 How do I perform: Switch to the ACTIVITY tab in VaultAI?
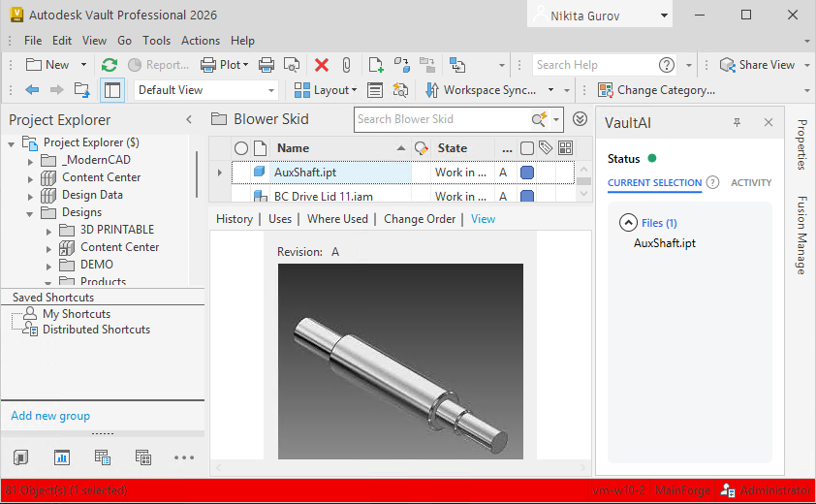(751, 183)
